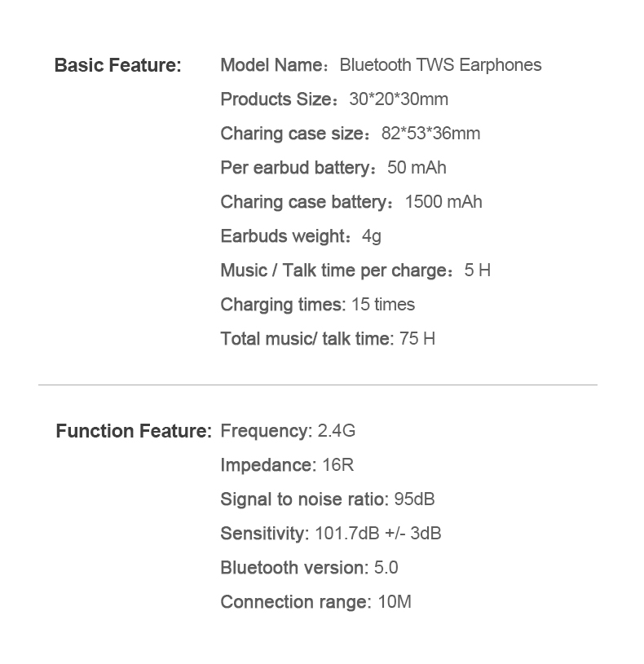The width and height of the screenshot is (644, 664).
Task: Select the Total music/ talk time 75 H line
Action: 328,339
